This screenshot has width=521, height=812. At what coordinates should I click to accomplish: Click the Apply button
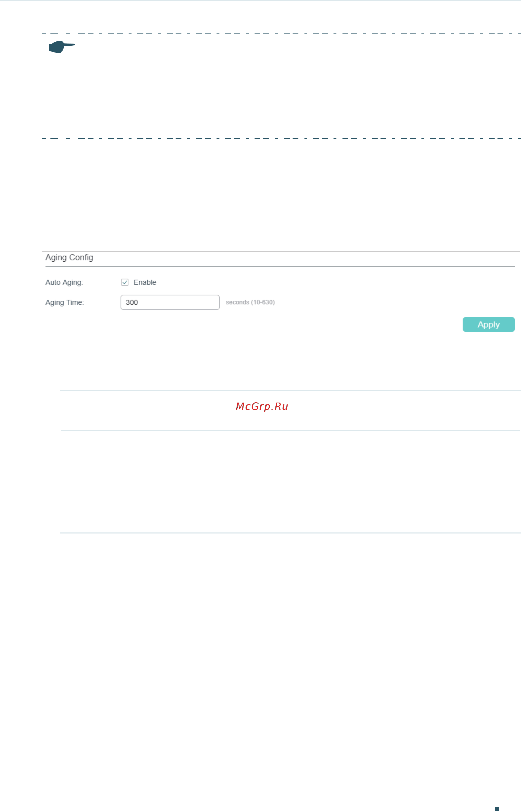pyautogui.click(x=489, y=325)
